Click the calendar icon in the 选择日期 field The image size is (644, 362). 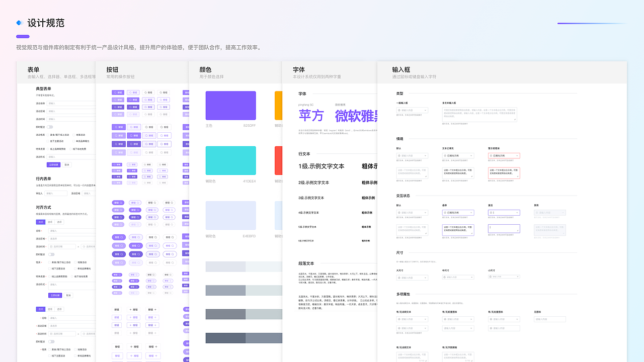point(51,246)
